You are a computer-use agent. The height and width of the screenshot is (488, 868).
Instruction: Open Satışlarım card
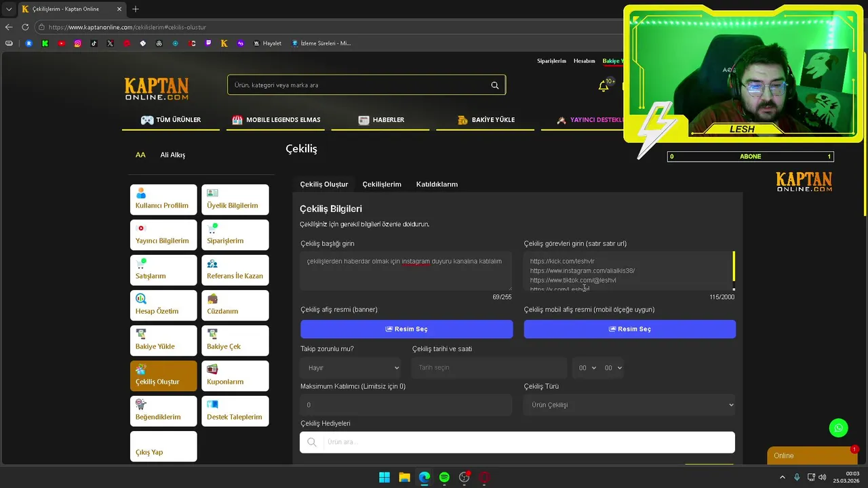click(x=163, y=270)
